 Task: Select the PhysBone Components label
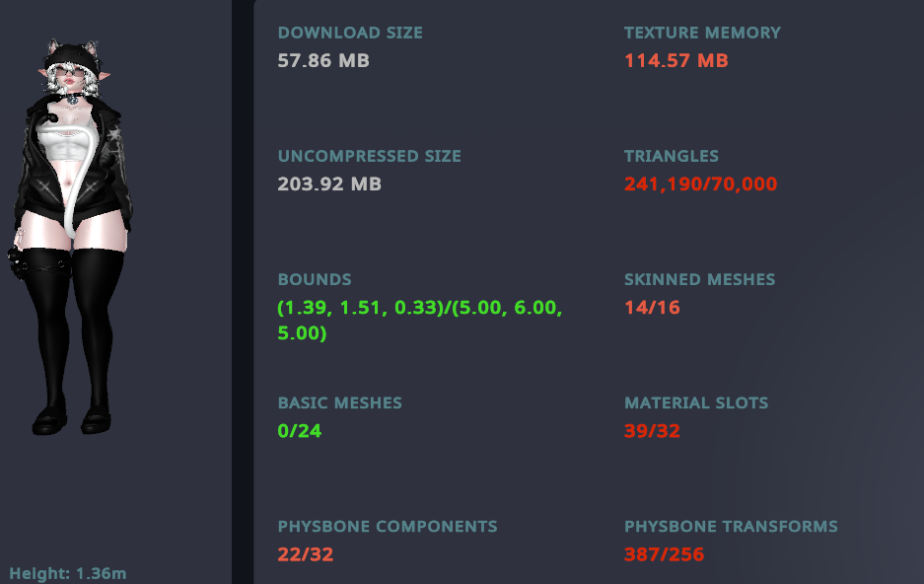pos(388,526)
